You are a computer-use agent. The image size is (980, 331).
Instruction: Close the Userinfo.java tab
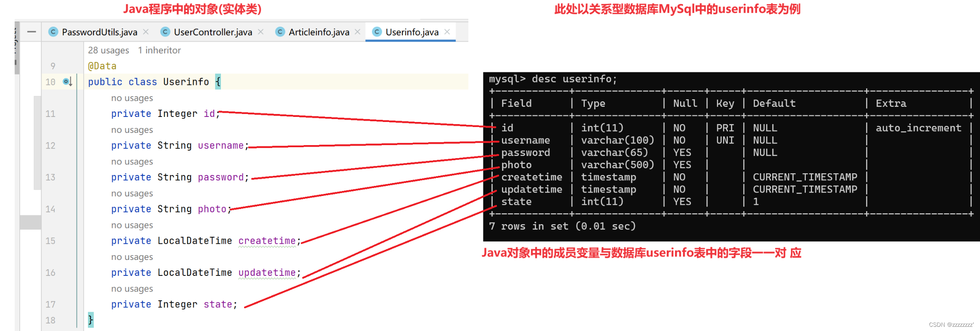coord(447,32)
